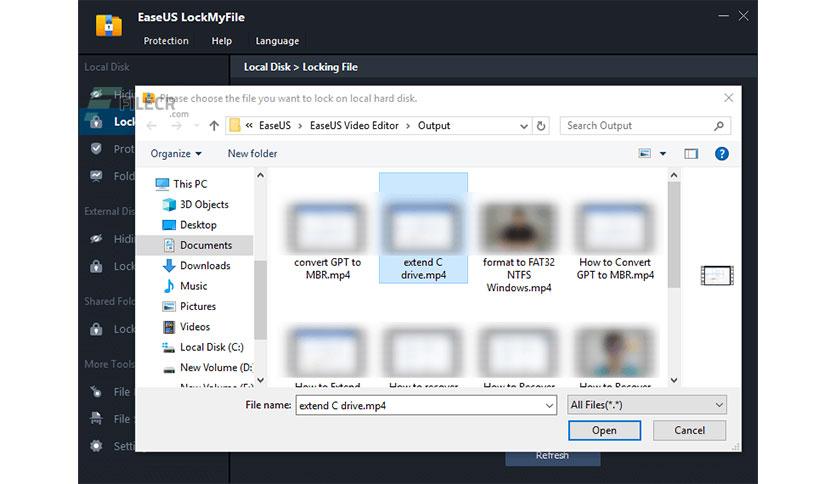Click the Open button
This screenshot has width=836, height=484.
[604, 430]
